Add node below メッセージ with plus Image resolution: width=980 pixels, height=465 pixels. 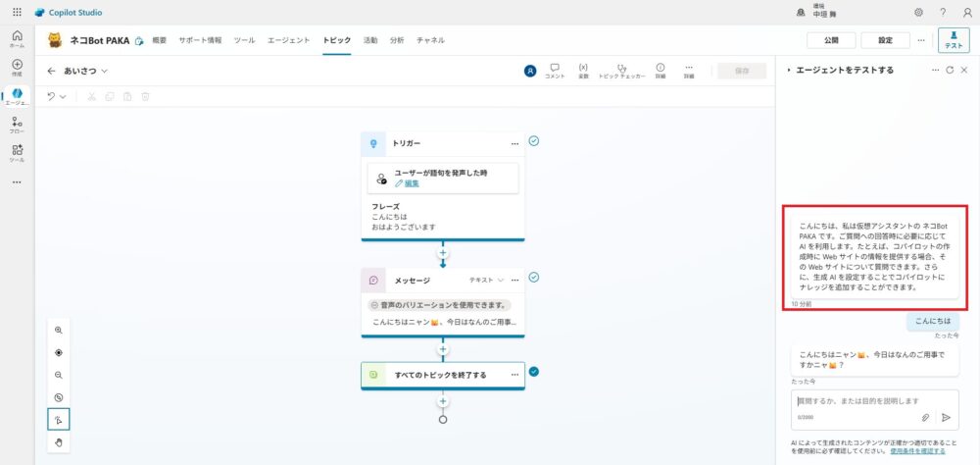[x=443, y=349]
